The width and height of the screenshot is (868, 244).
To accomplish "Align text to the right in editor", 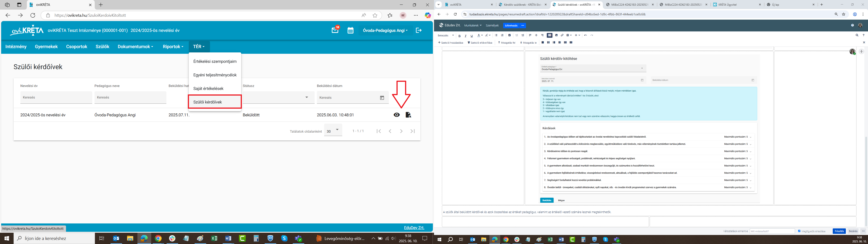I will tap(542, 35).
